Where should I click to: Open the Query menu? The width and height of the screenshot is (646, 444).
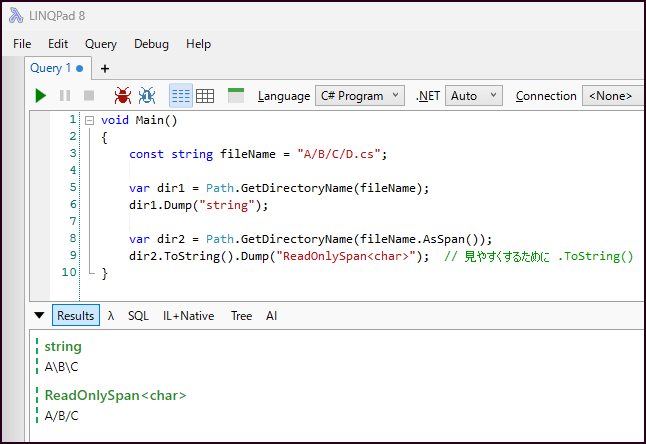pos(101,44)
